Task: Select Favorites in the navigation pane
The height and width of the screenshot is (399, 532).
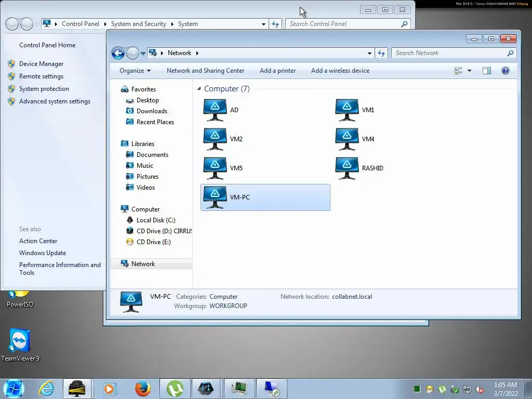Action: point(143,89)
